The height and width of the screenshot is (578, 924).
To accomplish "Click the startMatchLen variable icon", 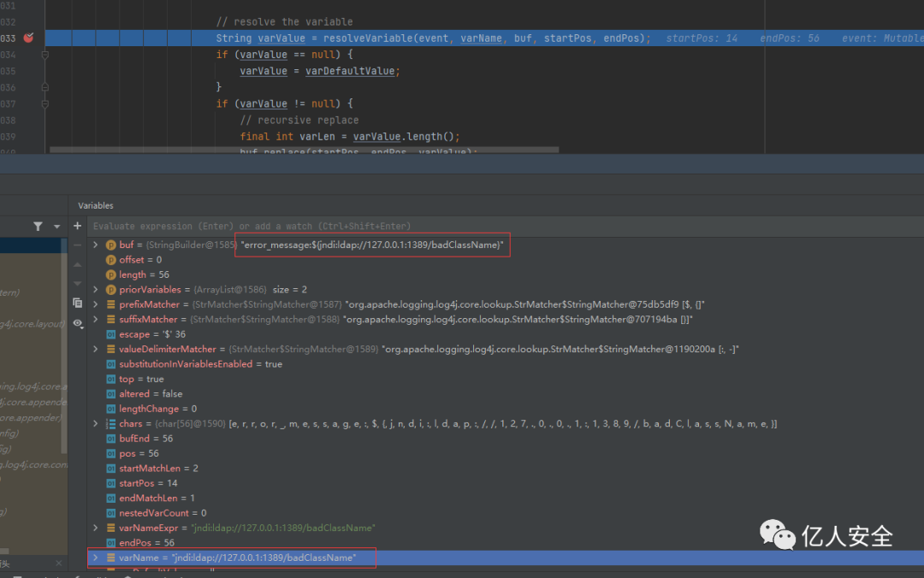I will 110,469.
